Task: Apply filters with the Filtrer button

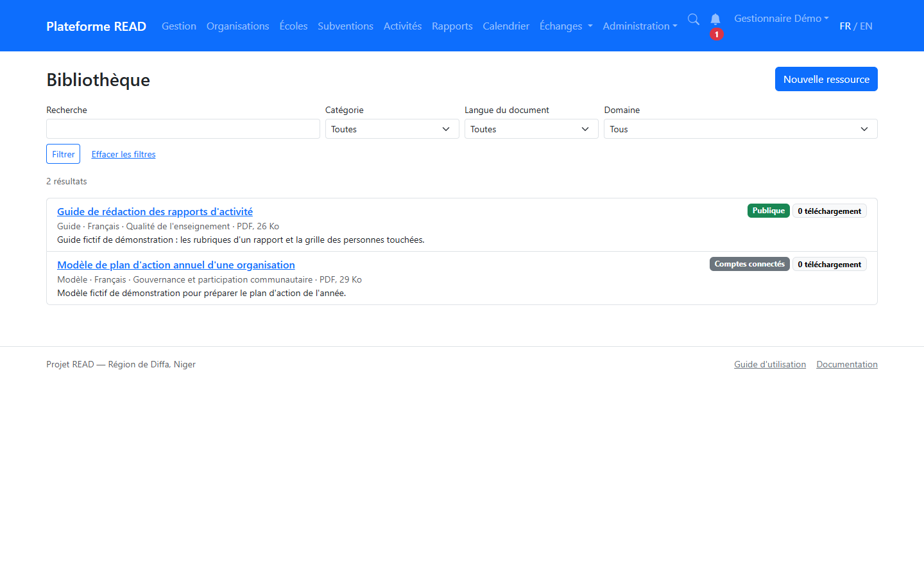Action: (64, 154)
